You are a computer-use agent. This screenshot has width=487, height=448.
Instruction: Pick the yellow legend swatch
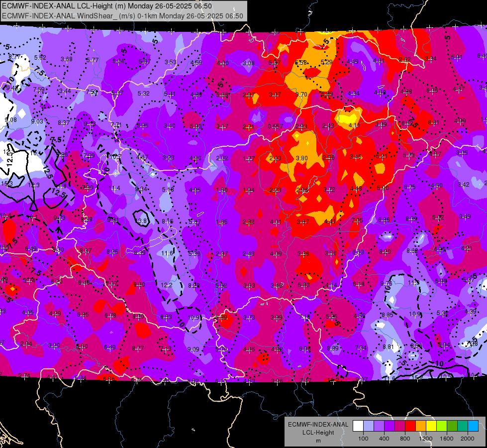(431, 426)
